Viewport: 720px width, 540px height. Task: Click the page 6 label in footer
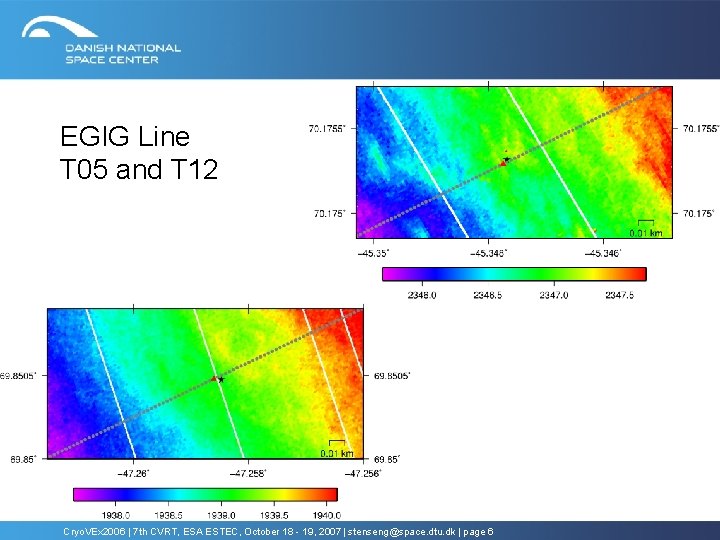[x=478, y=532]
